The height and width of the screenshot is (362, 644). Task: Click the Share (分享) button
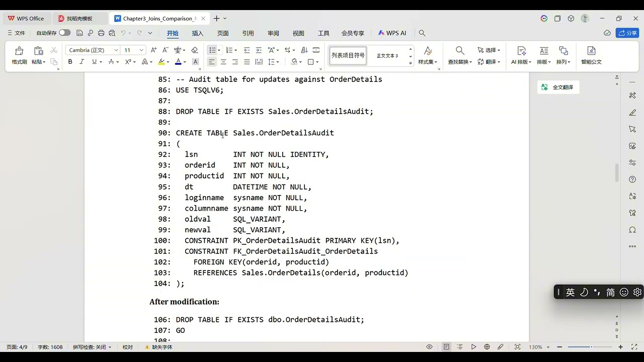coord(627,33)
